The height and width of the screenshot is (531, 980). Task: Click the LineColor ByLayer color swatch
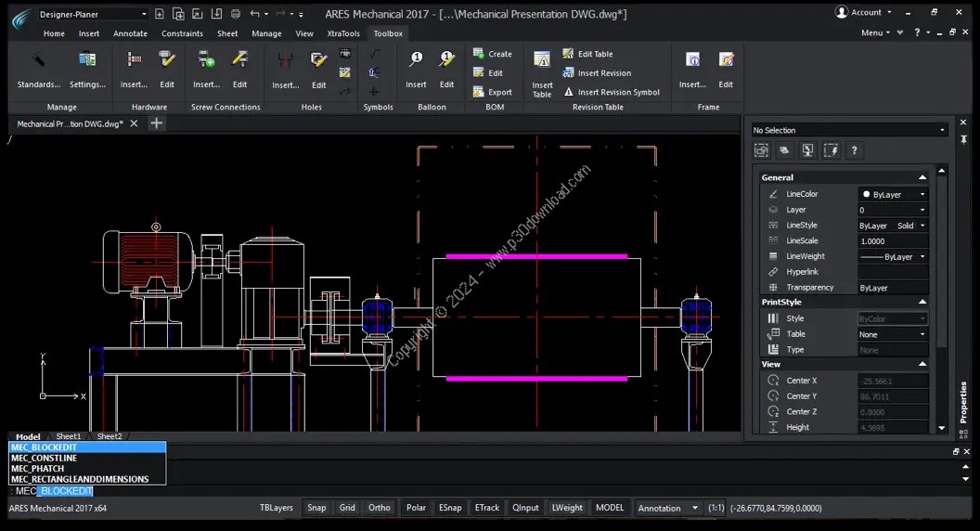pyautogui.click(x=866, y=195)
